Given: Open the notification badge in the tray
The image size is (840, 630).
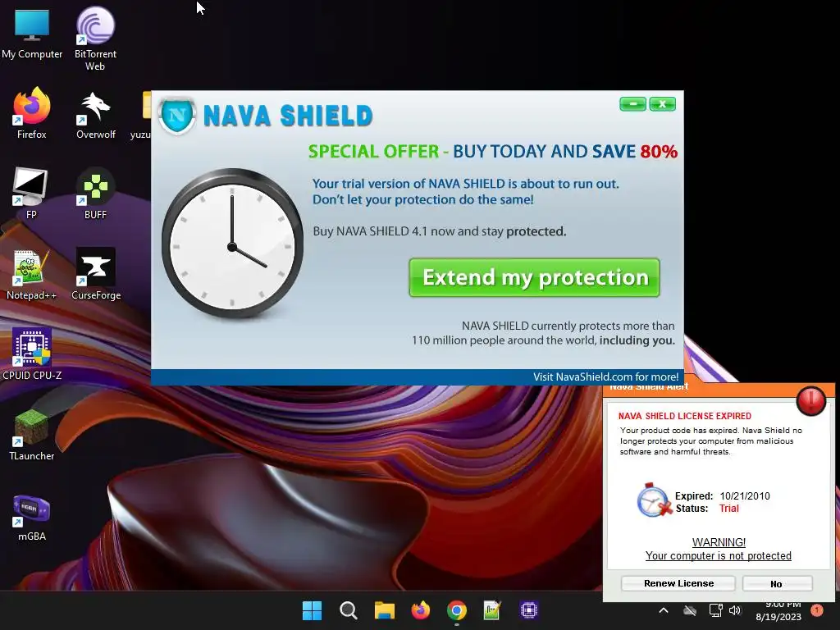Looking at the screenshot, I should (816, 609).
